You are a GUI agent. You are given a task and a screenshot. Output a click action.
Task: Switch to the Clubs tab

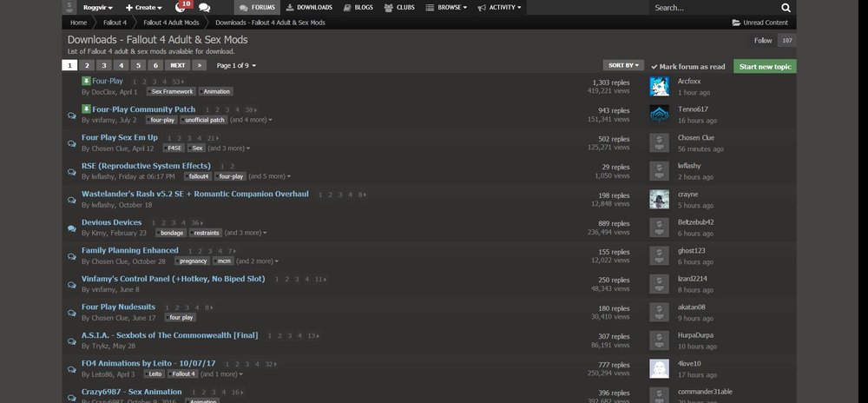(399, 8)
